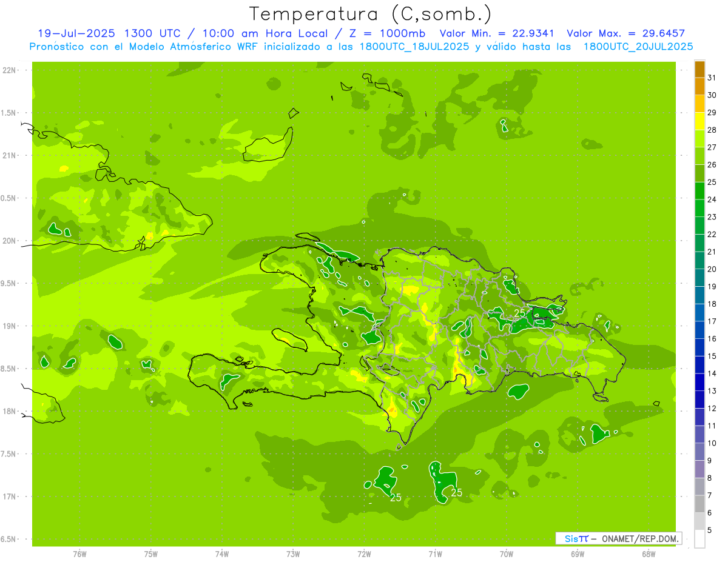The width and height of the screenshot is (728, 562).
Task: Click the 72W longitude label
Action: [364, 554]
